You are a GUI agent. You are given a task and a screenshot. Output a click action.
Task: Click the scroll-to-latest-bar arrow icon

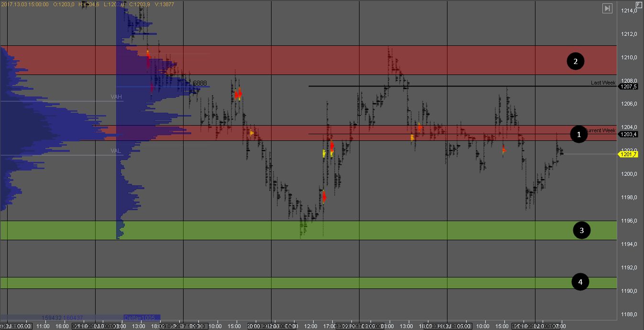[607, 8]
